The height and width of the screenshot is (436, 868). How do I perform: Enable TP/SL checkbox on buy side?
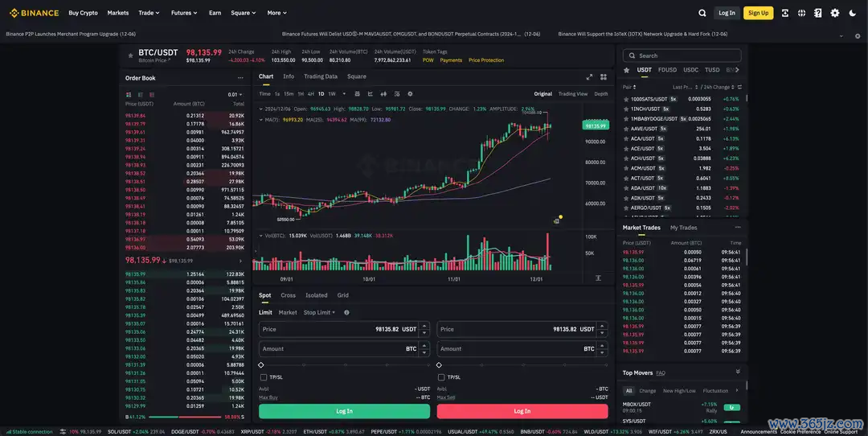(264, 377)
